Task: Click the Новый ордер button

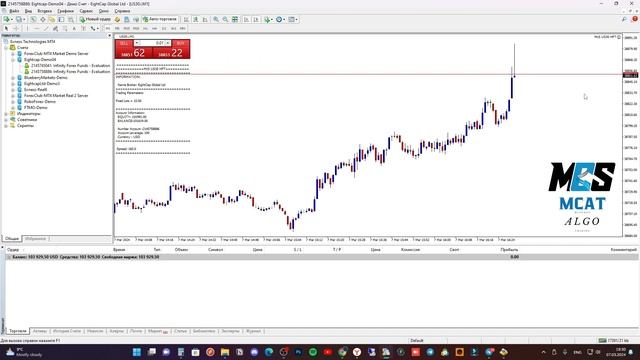Action: pos(95,19)
